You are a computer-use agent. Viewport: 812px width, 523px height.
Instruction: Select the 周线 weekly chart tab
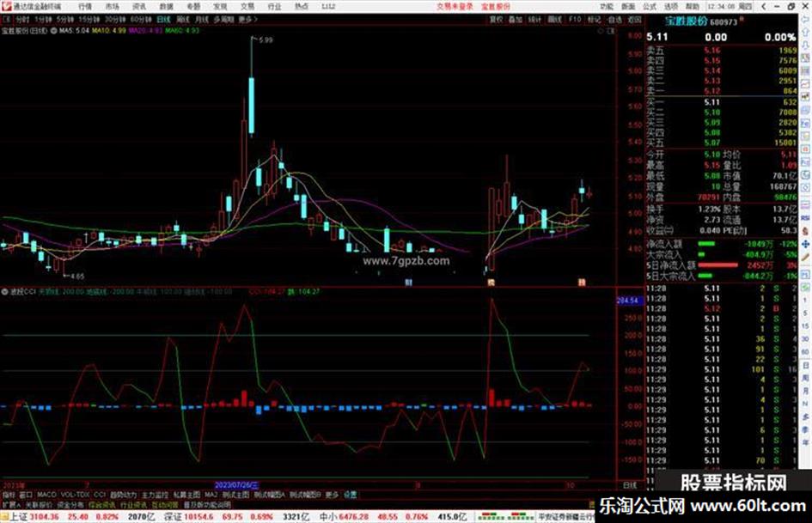point(183,19)
